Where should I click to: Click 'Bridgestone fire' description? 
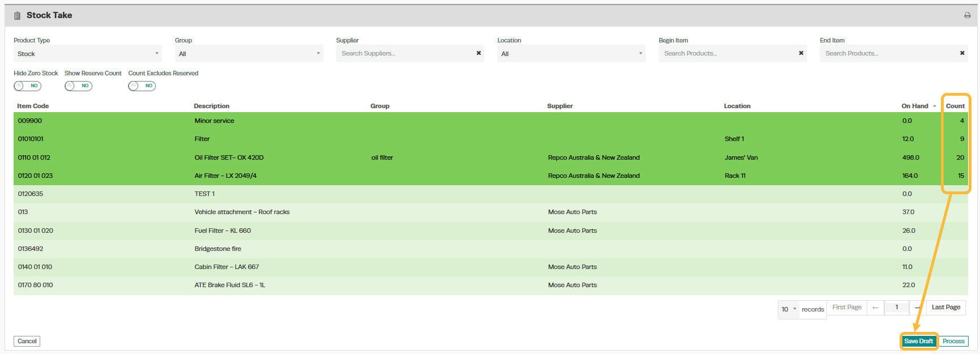218,249
